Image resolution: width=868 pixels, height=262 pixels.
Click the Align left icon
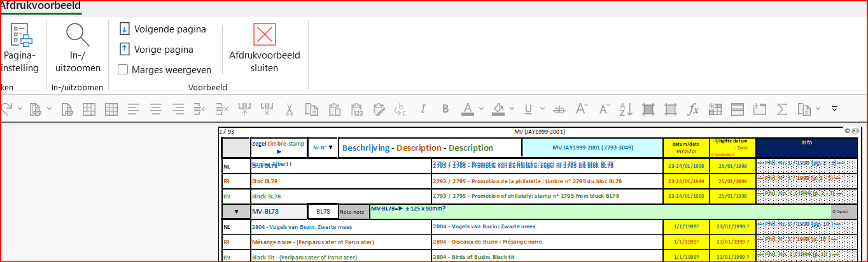133,109
